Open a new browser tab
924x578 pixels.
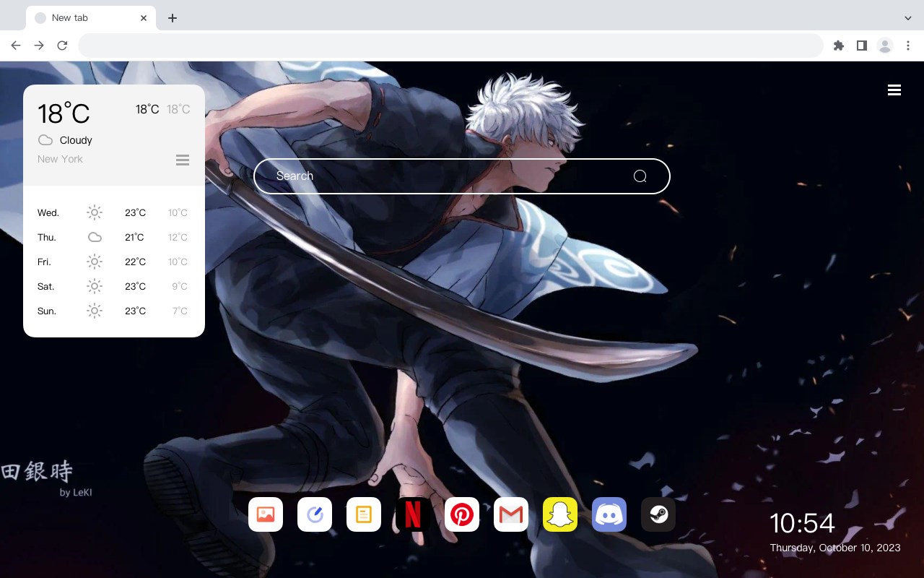coord(172,18)
